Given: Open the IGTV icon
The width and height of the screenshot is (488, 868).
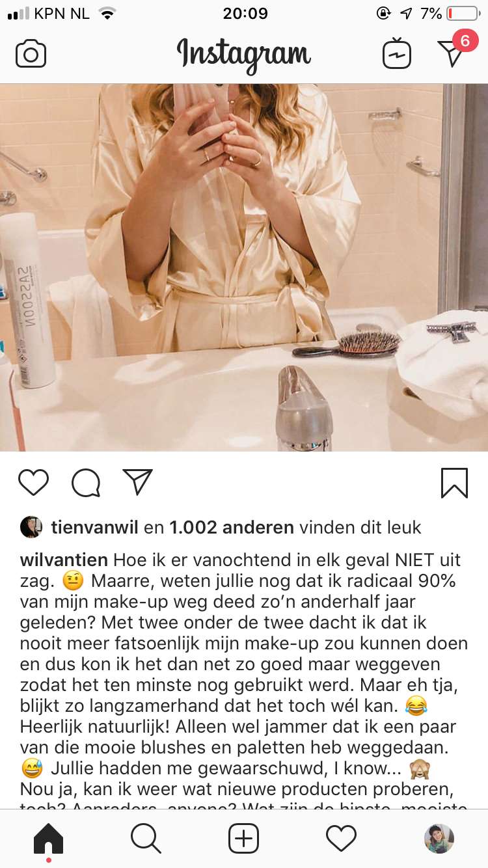Looking at the screenshot, I should [x=397, y=53].
